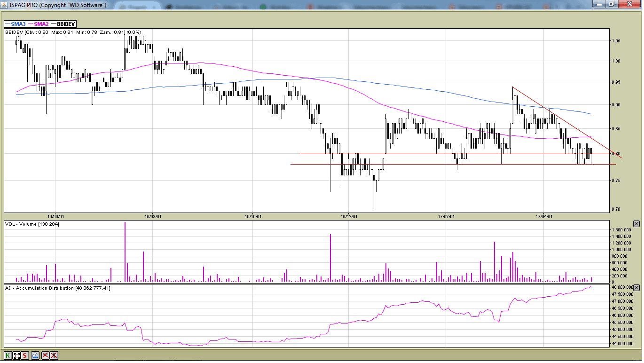Image resolution: width=644 pixels, height=363 pixels.
Task: Select the red descending trendline on chart
Action: coord(564,120)
